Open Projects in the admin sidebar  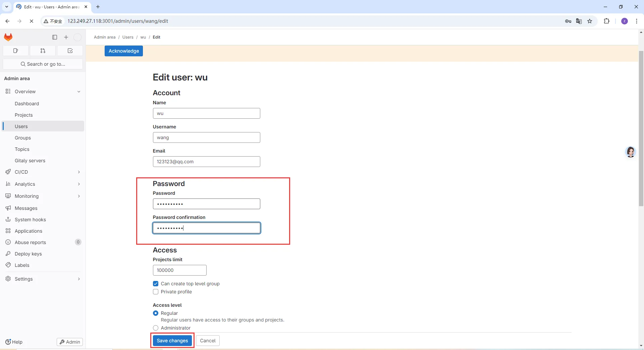pos(43,115)
